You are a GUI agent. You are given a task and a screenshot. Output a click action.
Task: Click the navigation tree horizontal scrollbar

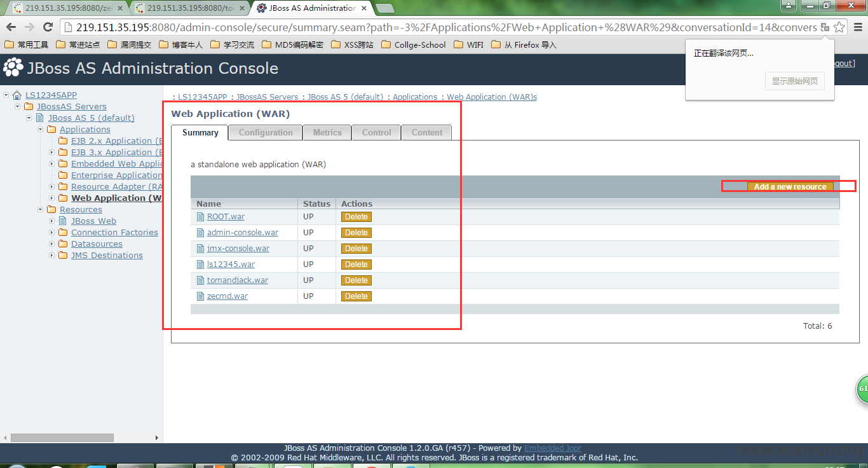[x=62, y=438]
